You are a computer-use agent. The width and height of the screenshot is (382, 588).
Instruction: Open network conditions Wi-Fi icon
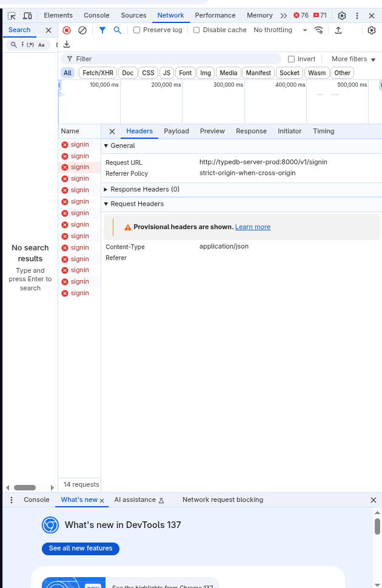tap(318, 30)
